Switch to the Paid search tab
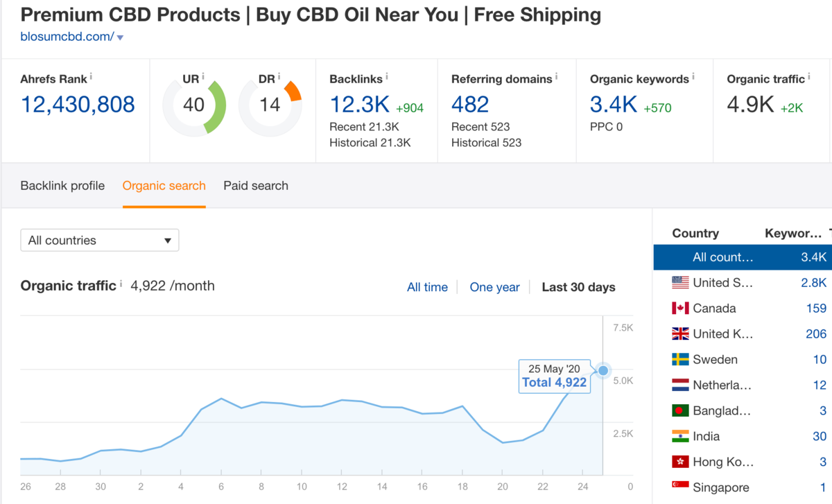Image resolution: width=832 pixels, height=504 pixels. tap(255, 186)
